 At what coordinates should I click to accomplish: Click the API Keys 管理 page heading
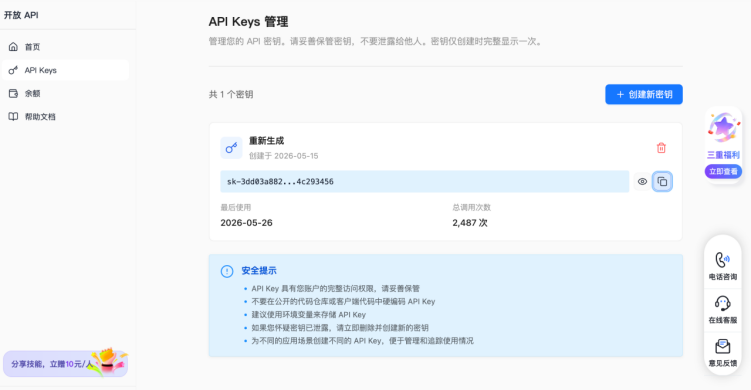249,22
